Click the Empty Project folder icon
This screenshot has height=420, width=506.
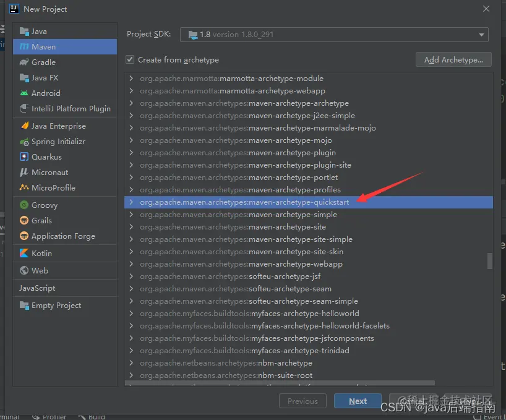(24, 305)
